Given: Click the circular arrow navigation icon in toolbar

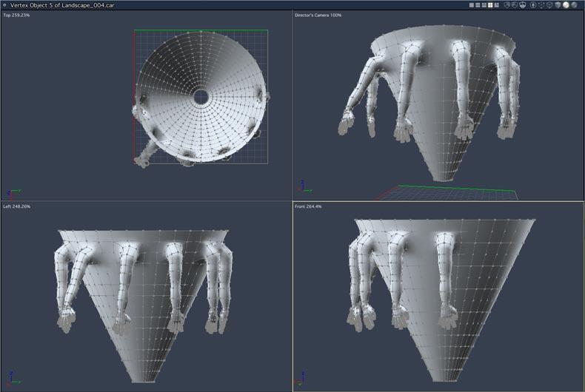Looking at the screenshot, I should 533,5.
